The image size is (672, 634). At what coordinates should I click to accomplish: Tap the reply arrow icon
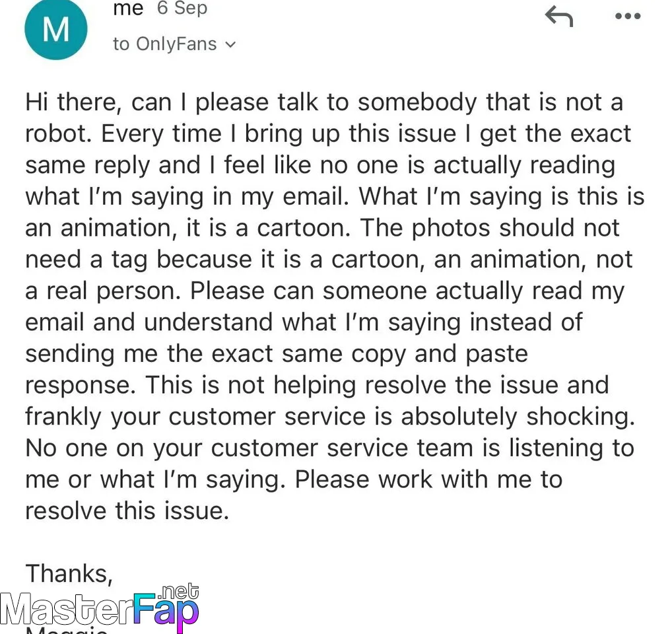pos(558,17)
